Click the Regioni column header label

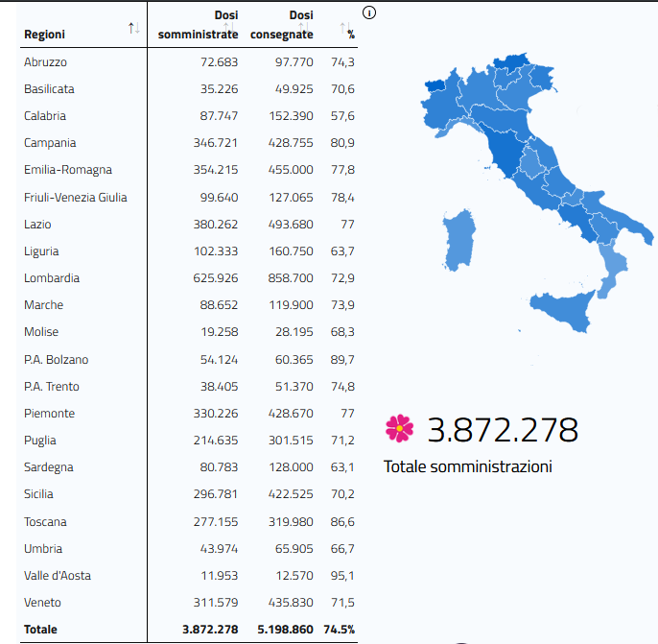point(45,35)
